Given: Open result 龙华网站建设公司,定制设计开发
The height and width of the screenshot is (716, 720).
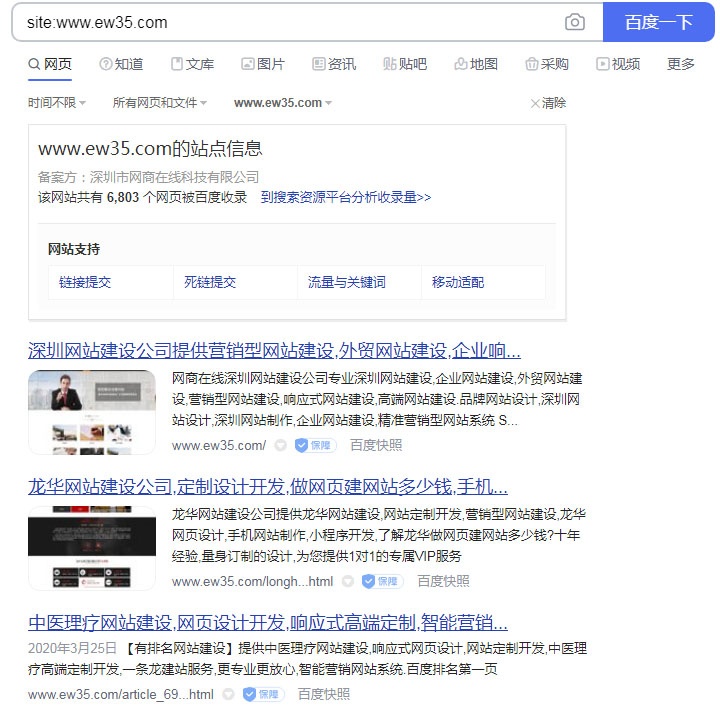Looking at the screenshot, I should click(268, 486).
